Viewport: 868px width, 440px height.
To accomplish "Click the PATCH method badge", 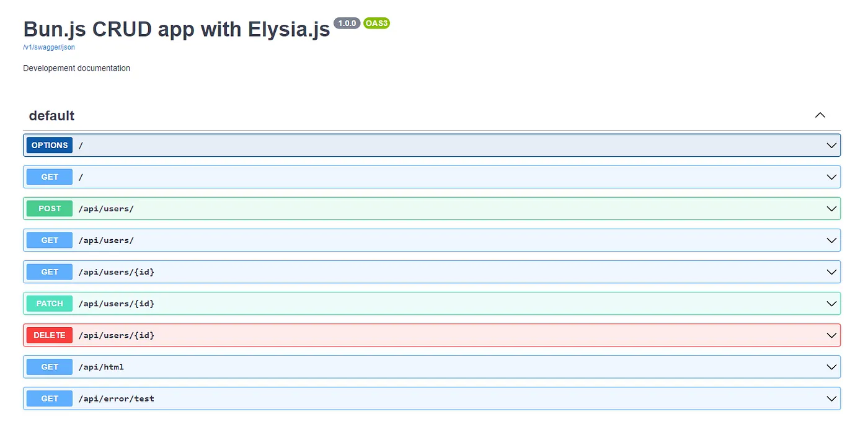I will pos(50,304).
